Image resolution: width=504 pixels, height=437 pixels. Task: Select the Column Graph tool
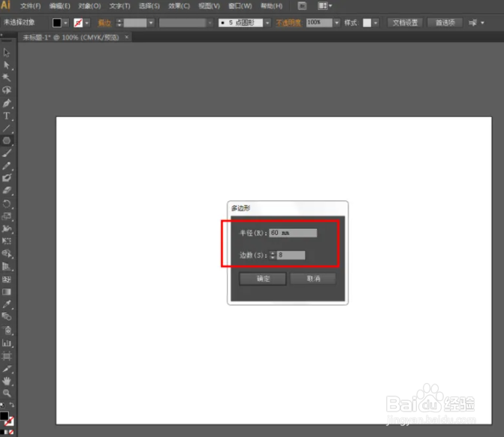[x=7, y=343]
